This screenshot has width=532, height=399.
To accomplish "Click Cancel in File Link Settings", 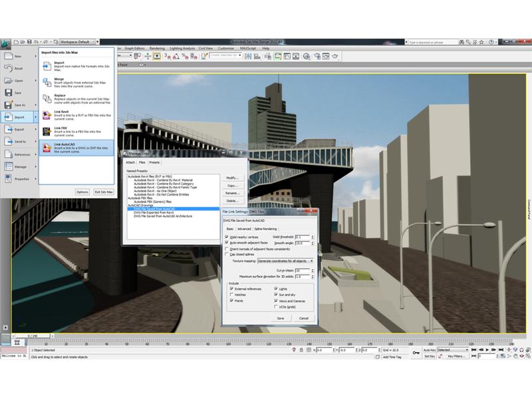I will 304,319.
